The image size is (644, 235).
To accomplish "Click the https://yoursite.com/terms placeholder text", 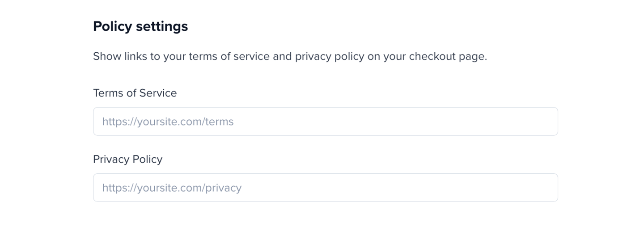I will (168, 122).
